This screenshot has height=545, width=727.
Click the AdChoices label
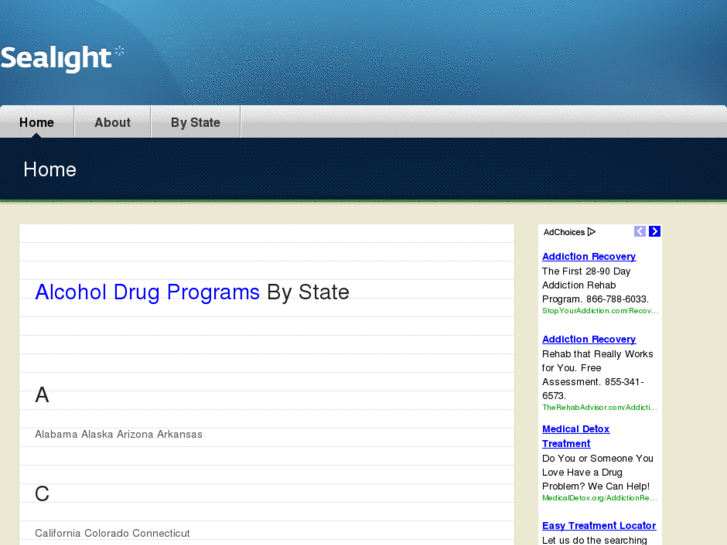point(564,232)
